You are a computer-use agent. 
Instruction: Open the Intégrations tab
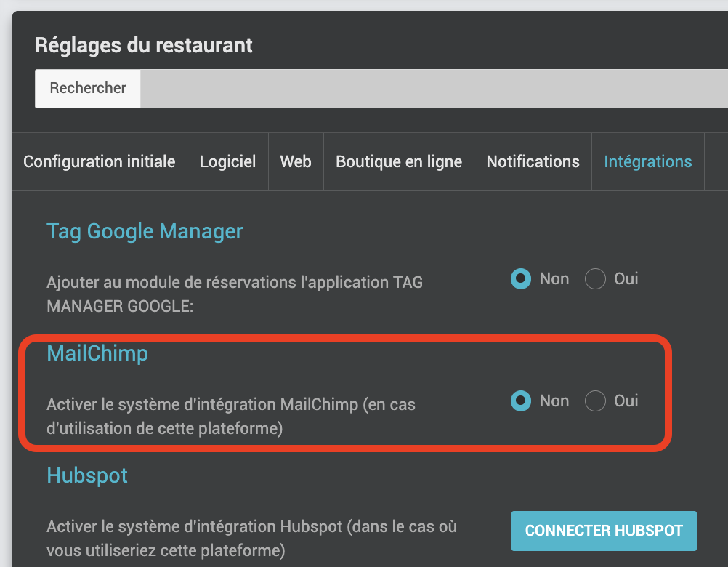point(648,161)
